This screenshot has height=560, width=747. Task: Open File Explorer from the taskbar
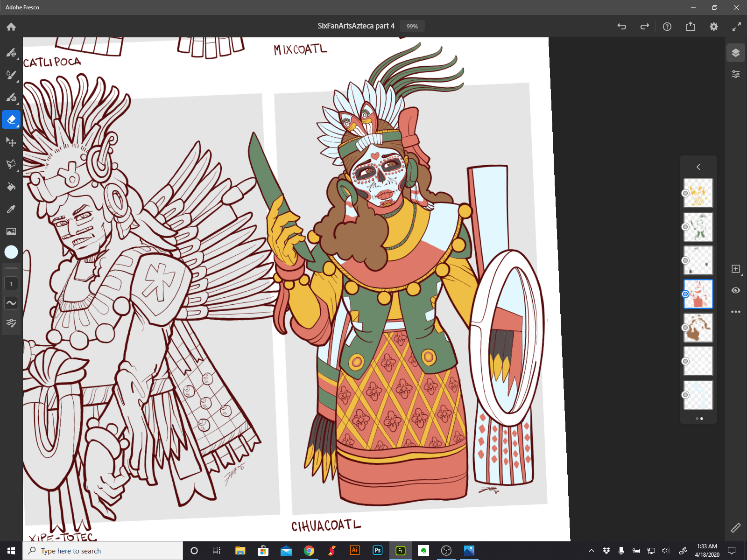point(240,551)
